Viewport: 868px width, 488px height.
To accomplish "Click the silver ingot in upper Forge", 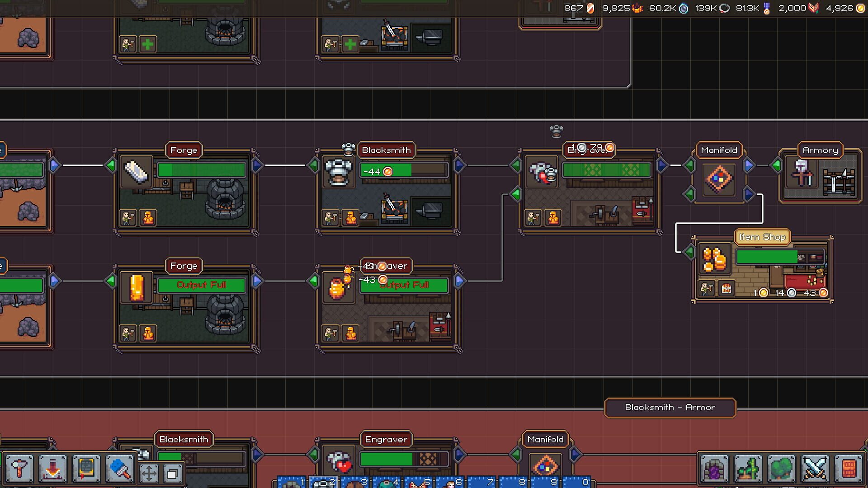I will [x=136, y=172].
